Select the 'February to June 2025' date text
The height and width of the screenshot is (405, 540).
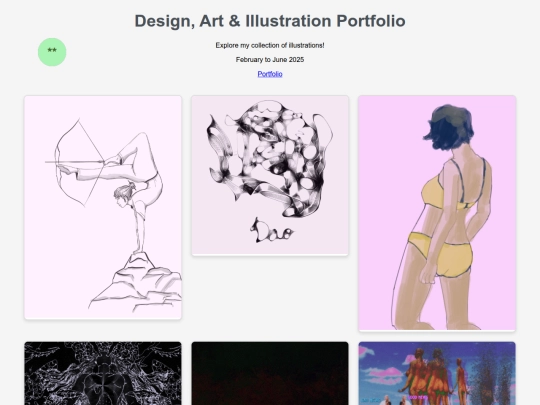coord(270,60)
